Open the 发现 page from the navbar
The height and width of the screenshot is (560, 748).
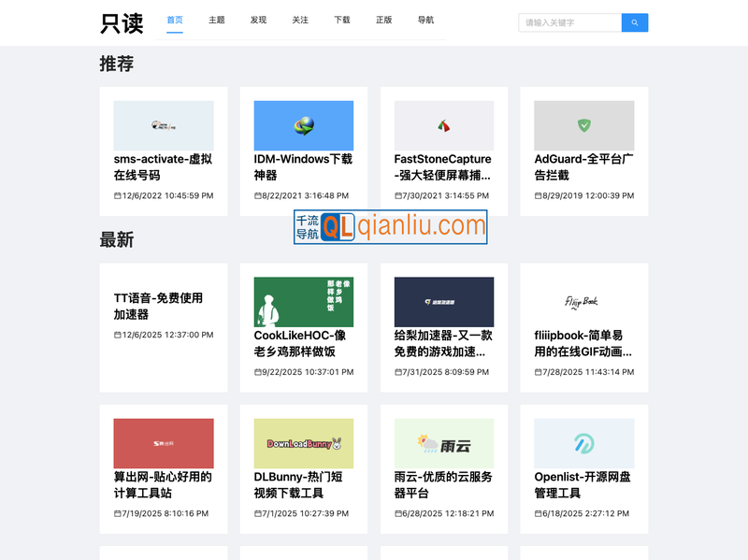tap(257, 20)
